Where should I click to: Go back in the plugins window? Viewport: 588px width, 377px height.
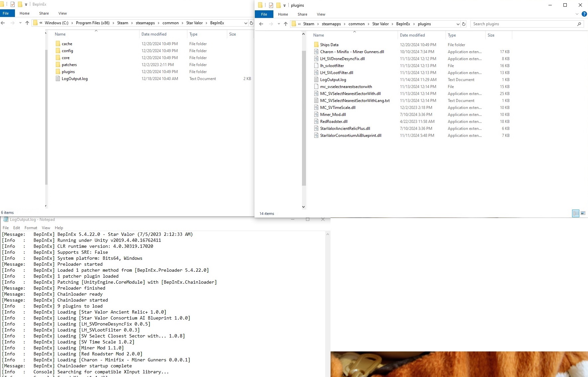pos(261,24)
